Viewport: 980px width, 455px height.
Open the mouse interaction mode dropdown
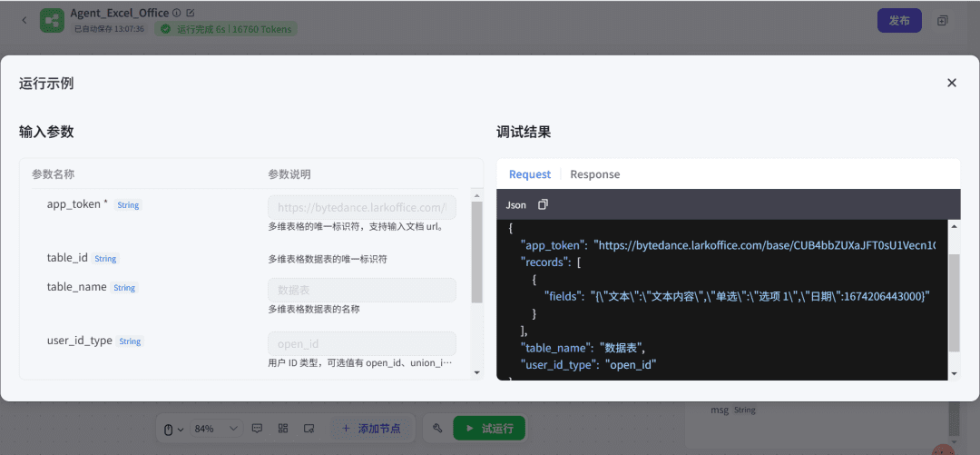tap(172, 429)
